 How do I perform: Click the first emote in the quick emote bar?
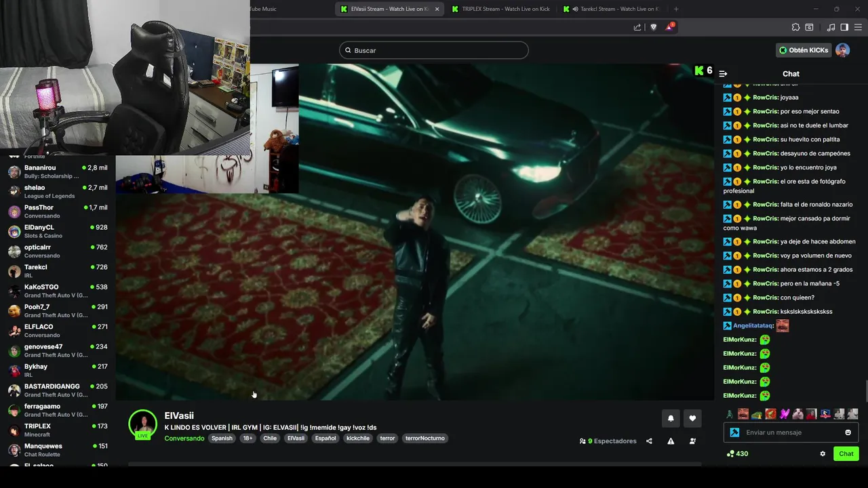pos(730,414)
